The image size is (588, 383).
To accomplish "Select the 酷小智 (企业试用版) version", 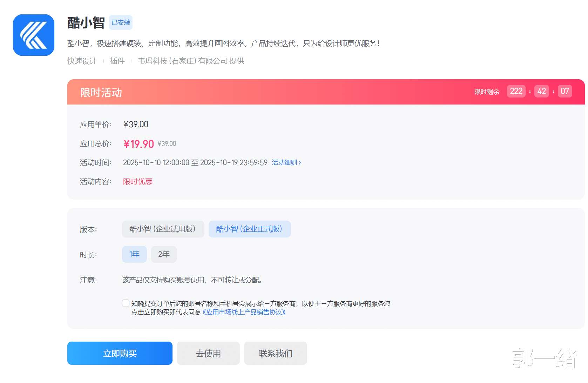I will [x=163, y=229].
